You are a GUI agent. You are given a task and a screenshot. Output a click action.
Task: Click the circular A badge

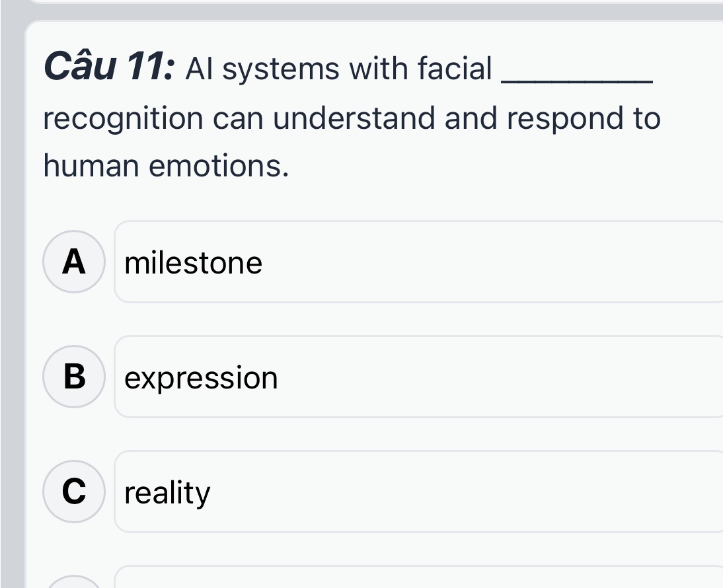tap(73, 262)
